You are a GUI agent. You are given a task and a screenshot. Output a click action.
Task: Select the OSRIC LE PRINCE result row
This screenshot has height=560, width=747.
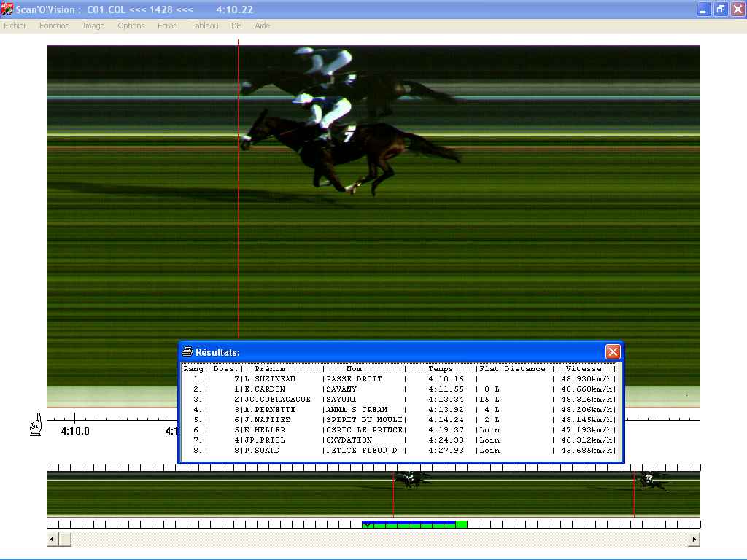click(x=399, y=430)
